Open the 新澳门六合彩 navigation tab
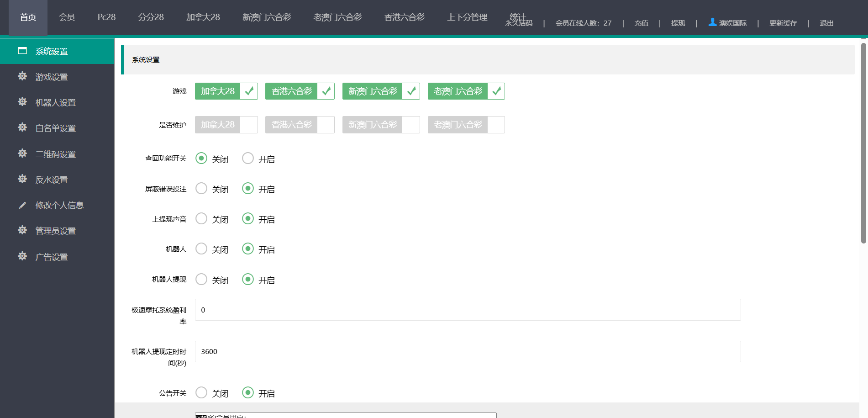Screen dimensions: 868x418 pos(266,17)
